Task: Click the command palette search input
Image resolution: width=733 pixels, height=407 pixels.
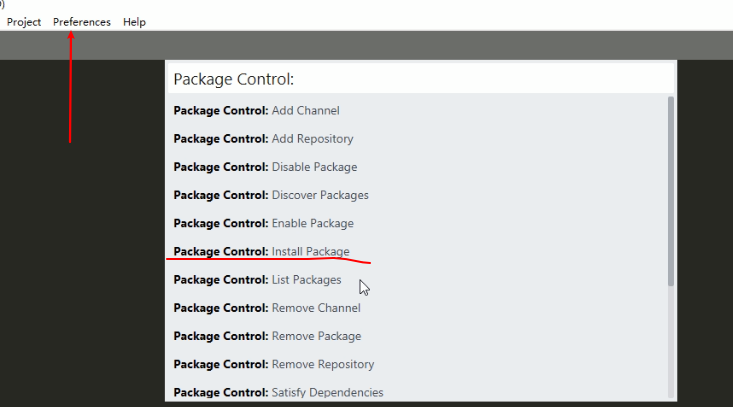Action: coord(420,79)
